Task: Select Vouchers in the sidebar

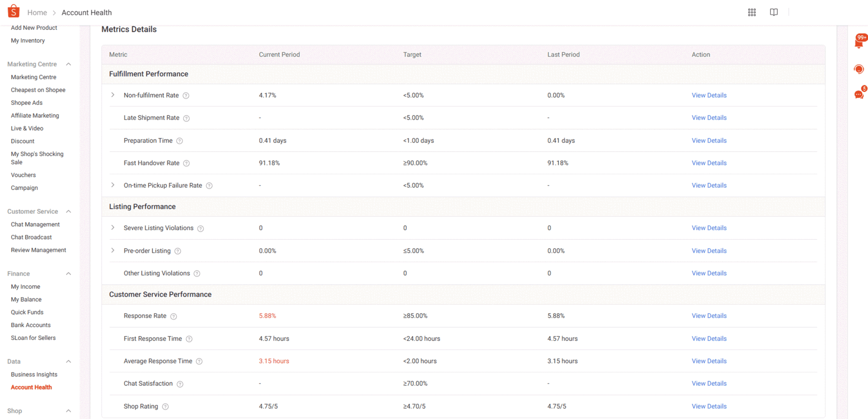Action: tap(23, 175)
